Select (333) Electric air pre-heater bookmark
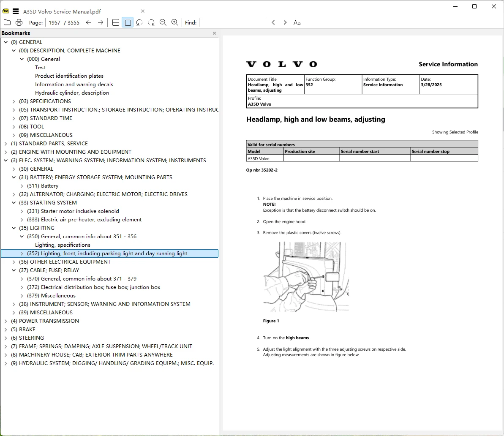 [x=84, y=220]
